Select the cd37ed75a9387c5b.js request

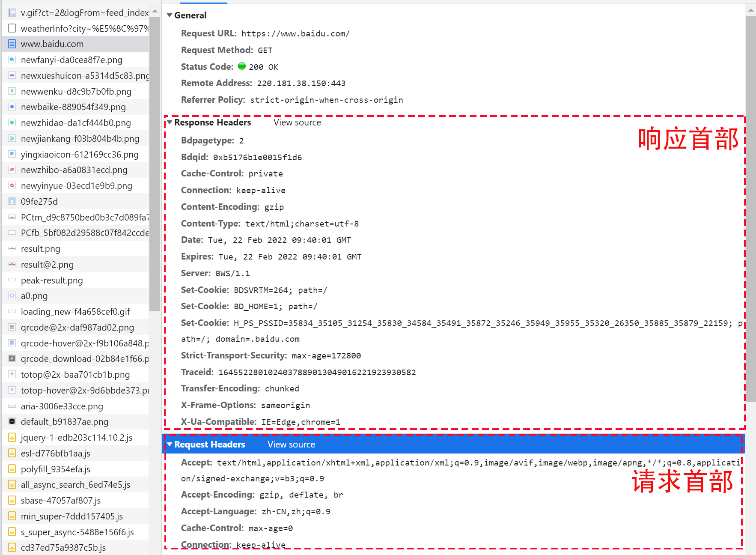click(x=76, y=547)
